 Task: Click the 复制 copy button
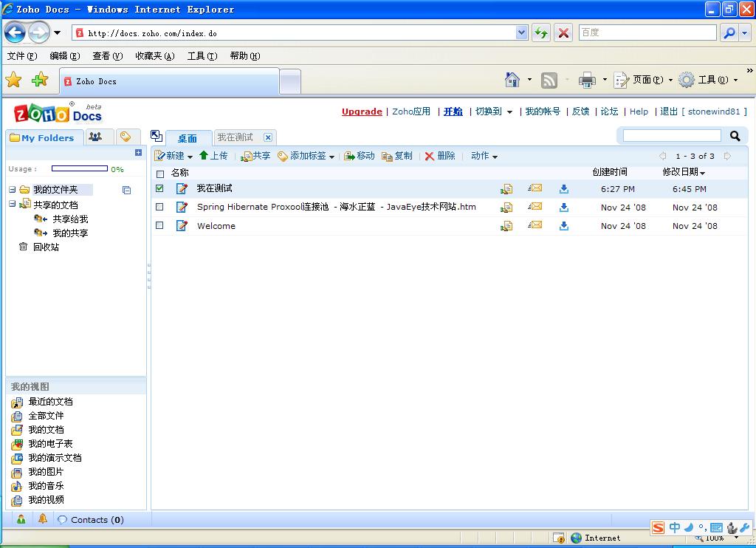[397, 156]
